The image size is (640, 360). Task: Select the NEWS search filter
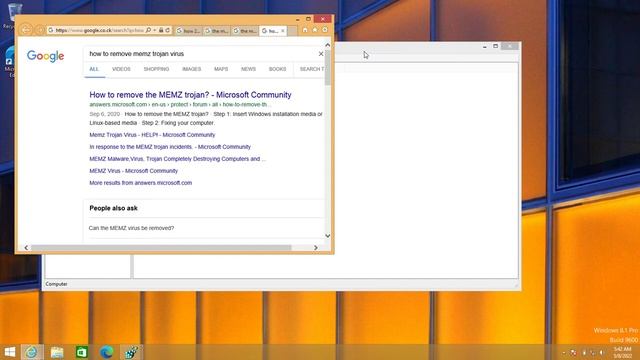pos(248,69)
